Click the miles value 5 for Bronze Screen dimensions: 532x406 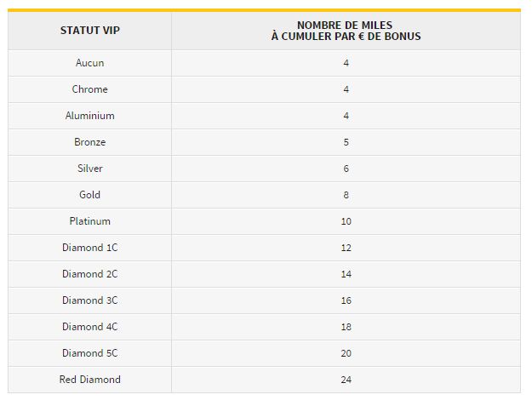tap(346, 142)
